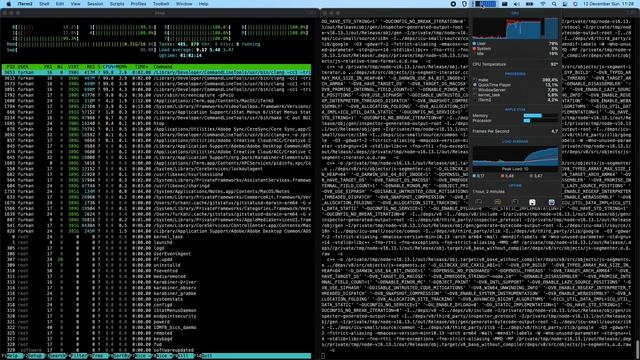
Task: Select the karabiner_grabbe row in htop
Action: pyautogui.click(x=157, y=293)
